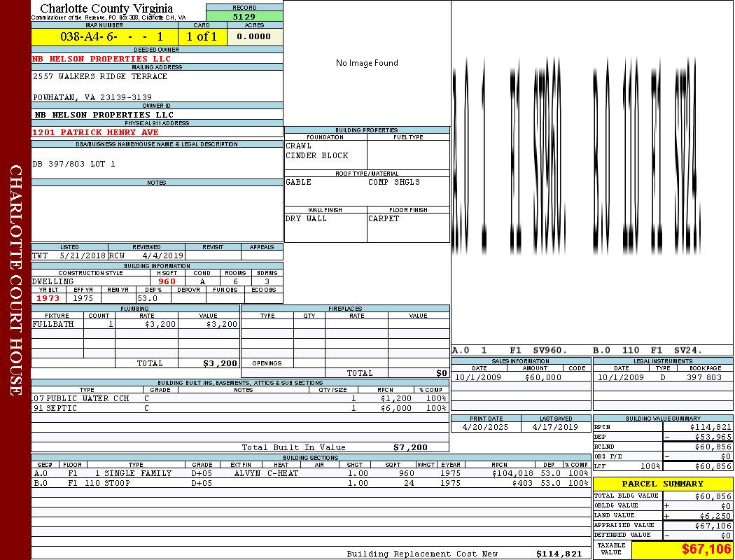735x560 pixels.
Task: Click RCLND value $60,856
Action: coord(713,447)
